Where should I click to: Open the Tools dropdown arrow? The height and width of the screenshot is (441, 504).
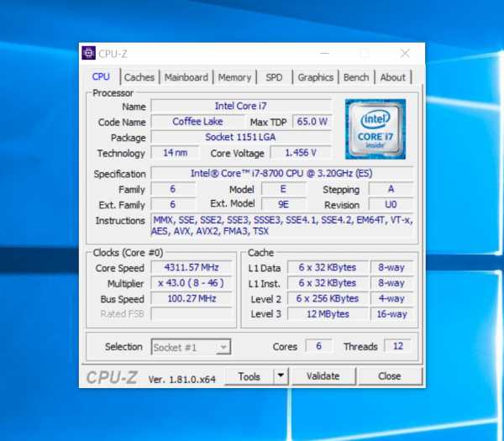pyautogui.click(x=281, y=375)
